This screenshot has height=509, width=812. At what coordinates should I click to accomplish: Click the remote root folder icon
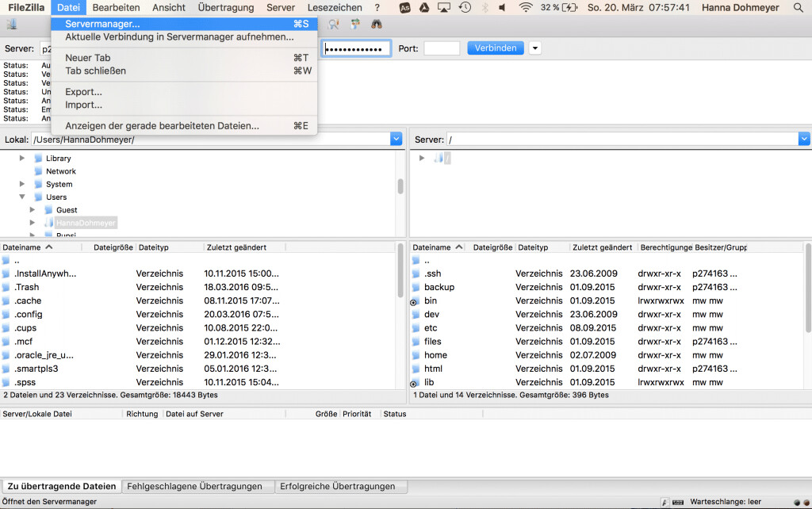click(439, 158)
